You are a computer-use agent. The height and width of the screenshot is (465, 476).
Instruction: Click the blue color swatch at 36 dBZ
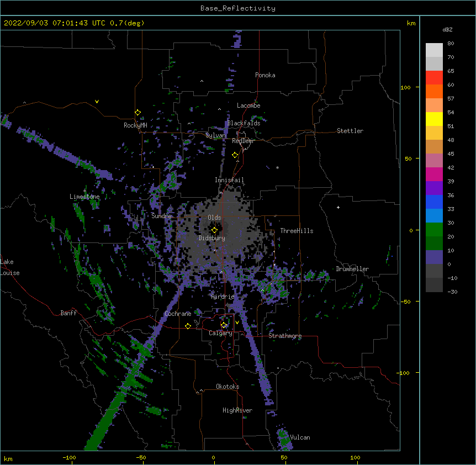(434, 202)
